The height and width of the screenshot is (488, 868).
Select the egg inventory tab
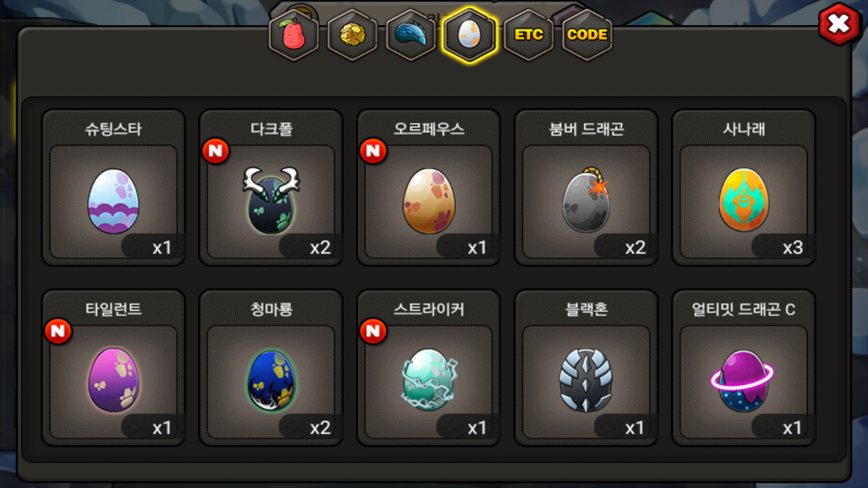[470, 35]
